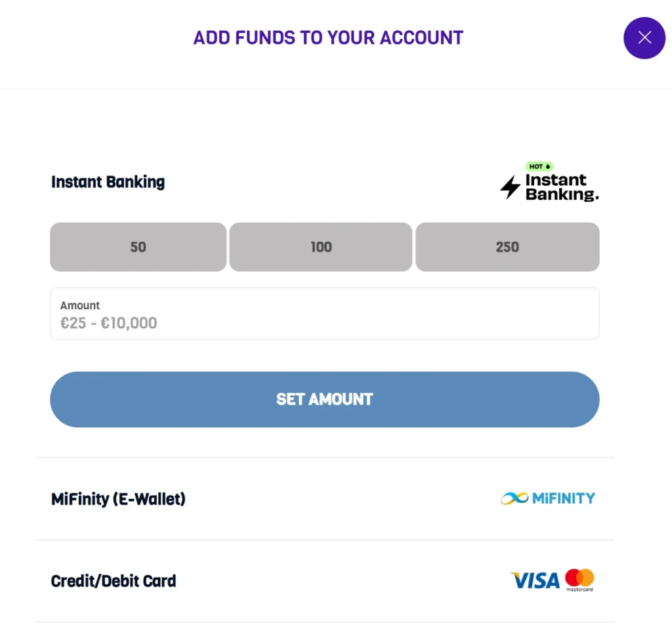
Task: Expand the MiFinity (E-Wallet) payment option
Action: 119,499
